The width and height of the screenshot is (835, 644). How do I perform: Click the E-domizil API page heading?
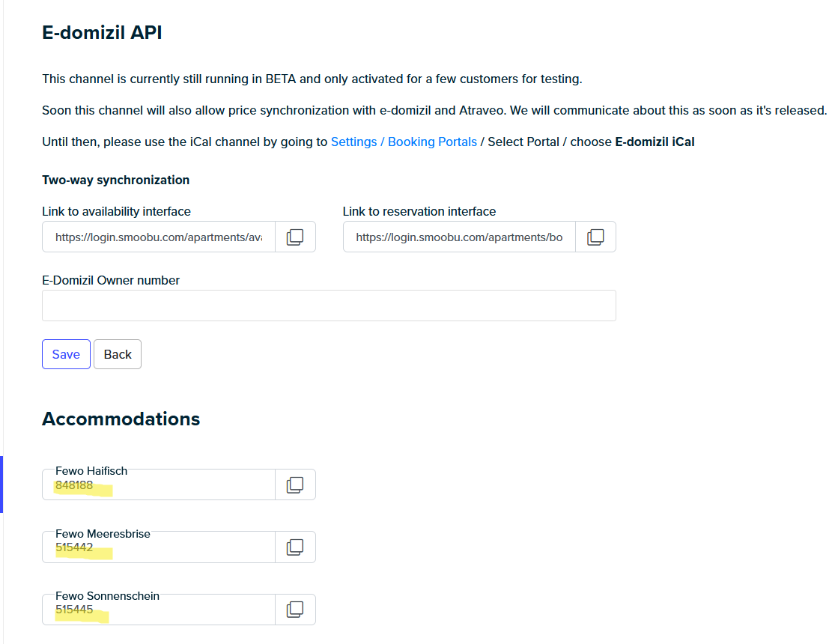[x=102, y=32]
